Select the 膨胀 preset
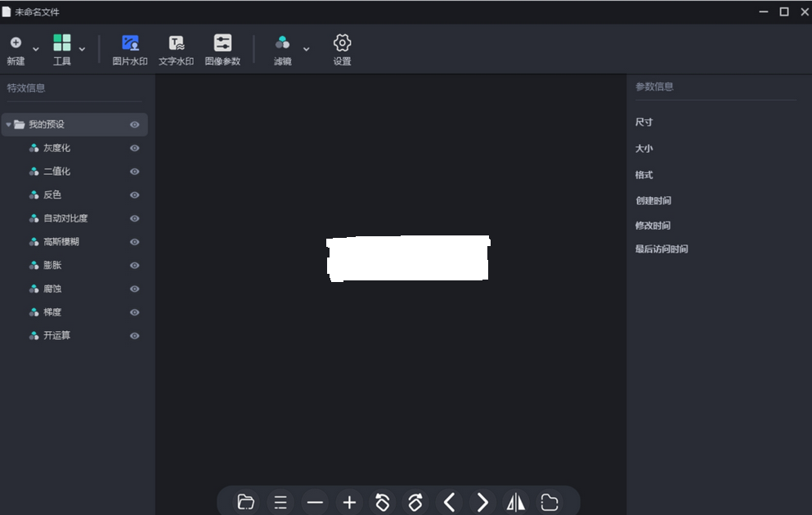This screenshot has width=812, height=515. click(52, 265)
